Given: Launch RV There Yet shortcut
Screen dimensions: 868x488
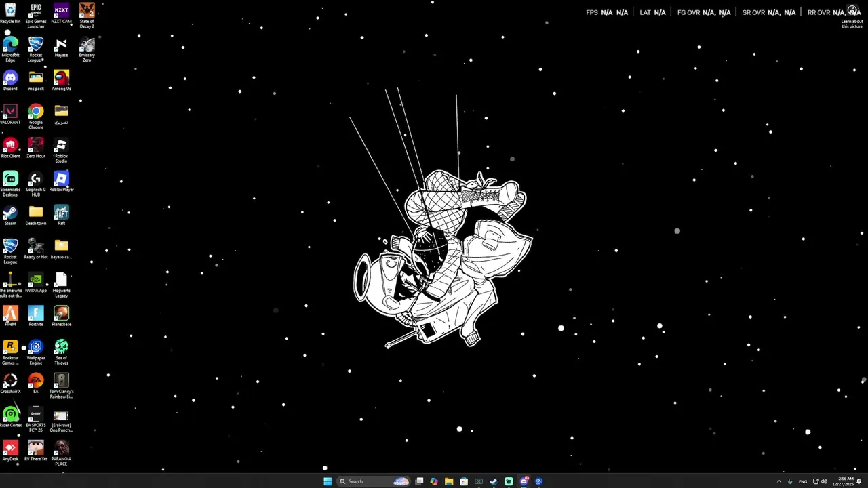Looking at the screenshot, I should pos(36,451).
